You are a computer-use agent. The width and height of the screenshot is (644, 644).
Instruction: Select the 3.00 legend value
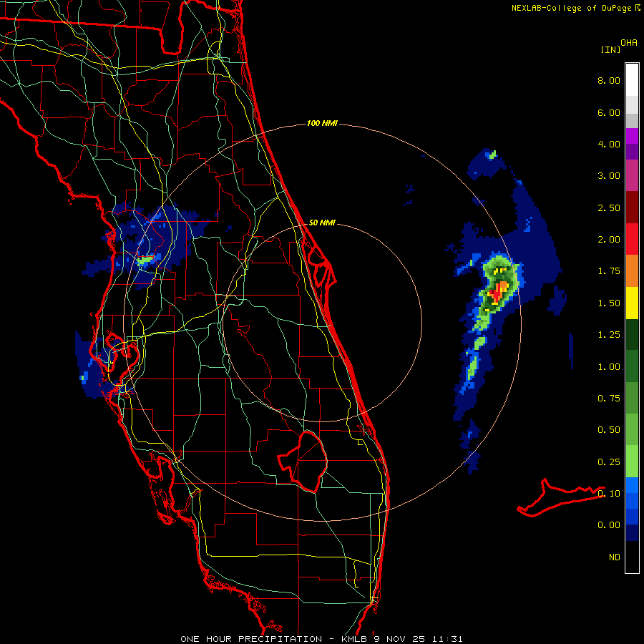(x=609, y=176)
